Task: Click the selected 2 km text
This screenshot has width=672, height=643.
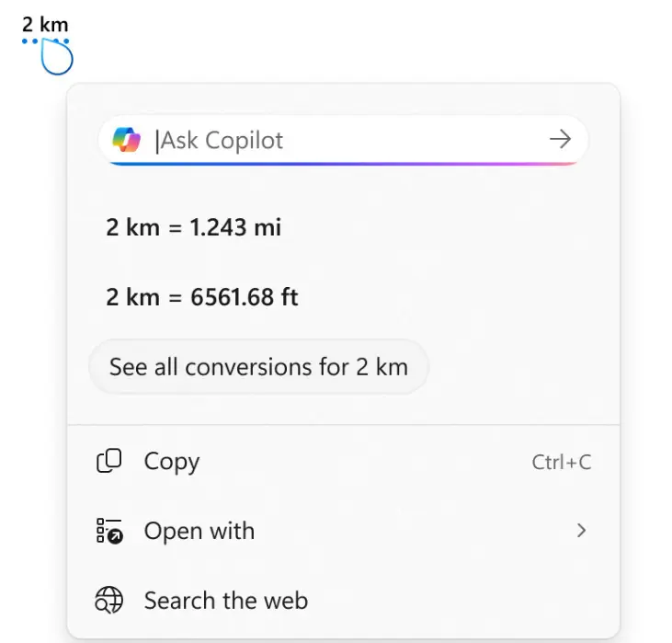Action: (45, 25)
